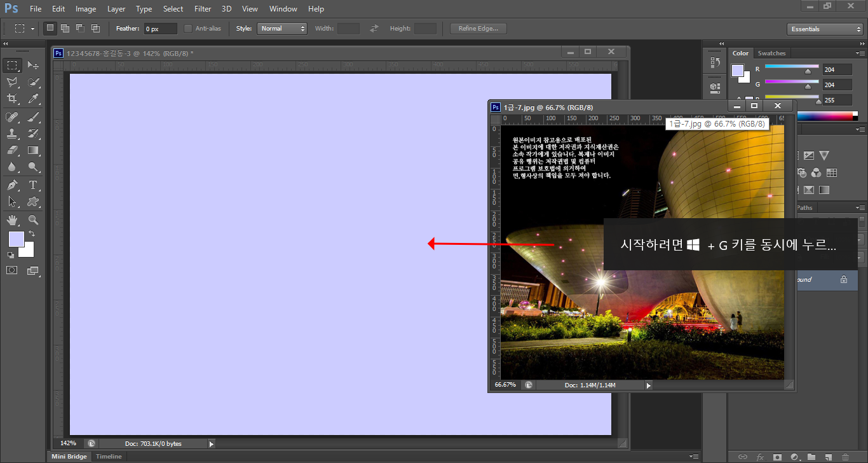Choose Intersect with selection mode
Image resolution: width=868 pixels, height=463 pixels.
coord(95,28)
